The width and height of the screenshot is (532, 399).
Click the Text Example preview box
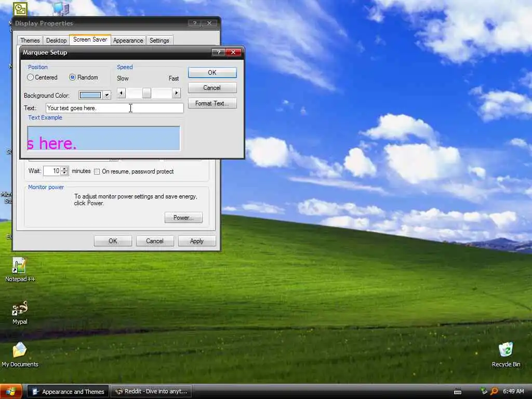[x=104, y=138]
